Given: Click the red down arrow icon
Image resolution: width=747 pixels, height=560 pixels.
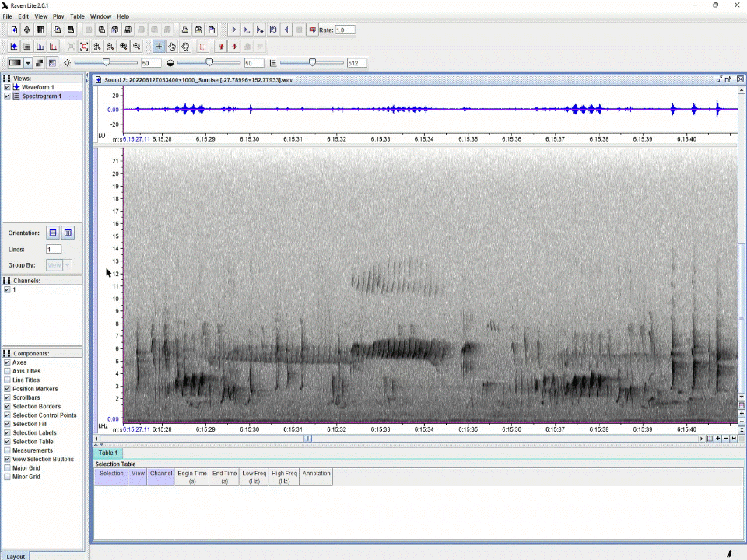Looking at the screenshot, I should (x=234, y=47).
